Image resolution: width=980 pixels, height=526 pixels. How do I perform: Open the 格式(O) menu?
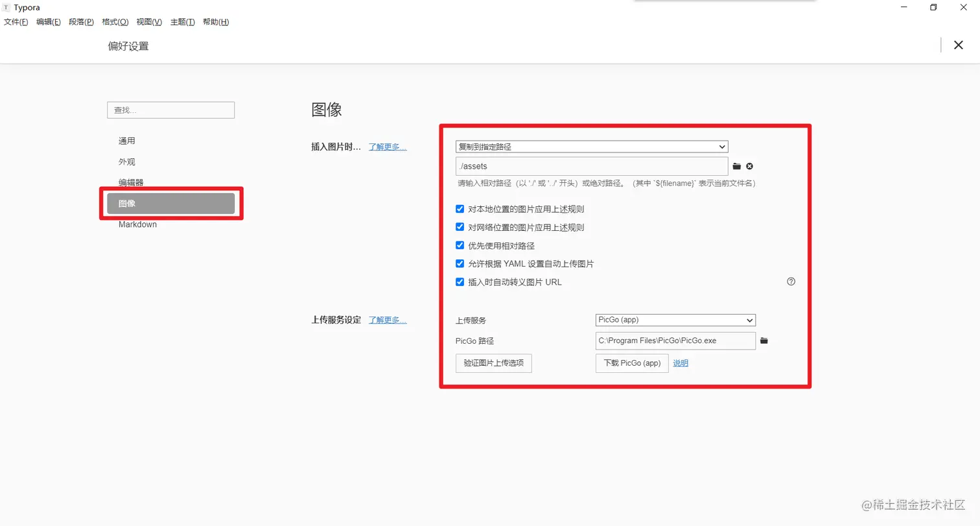click(x=115, y=22)
